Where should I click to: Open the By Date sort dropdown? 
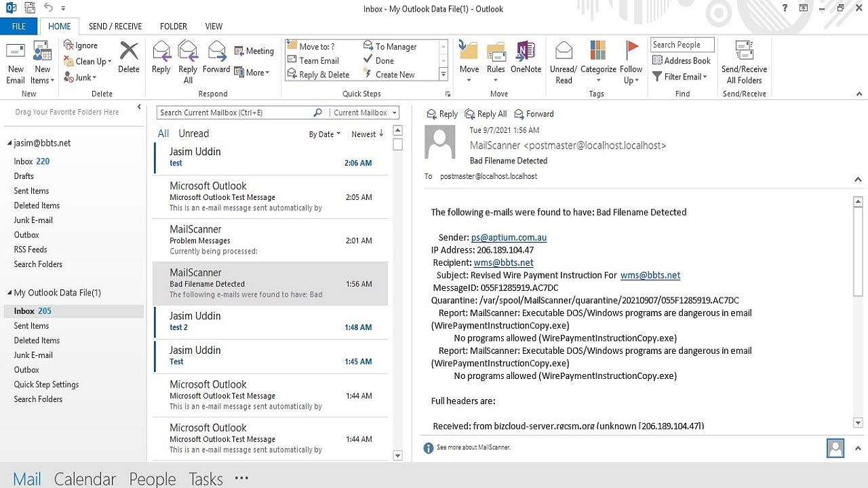point(325,134)
